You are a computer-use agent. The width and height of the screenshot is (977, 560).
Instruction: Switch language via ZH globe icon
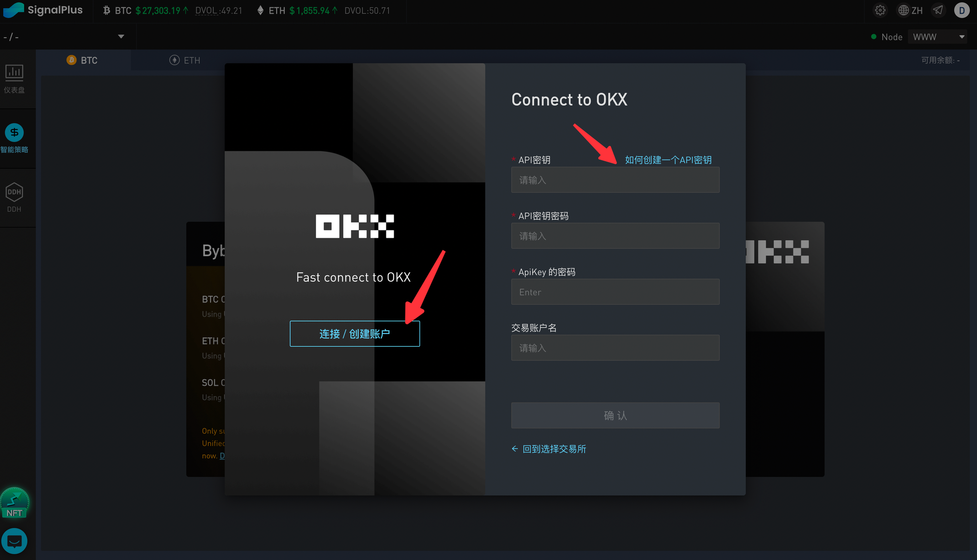[x=911, y=10]
